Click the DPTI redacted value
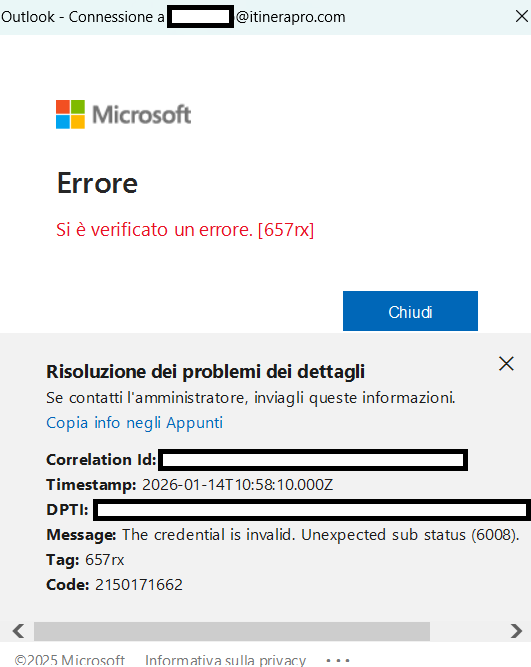Viewport: 531px width, 667px height. 312,510
